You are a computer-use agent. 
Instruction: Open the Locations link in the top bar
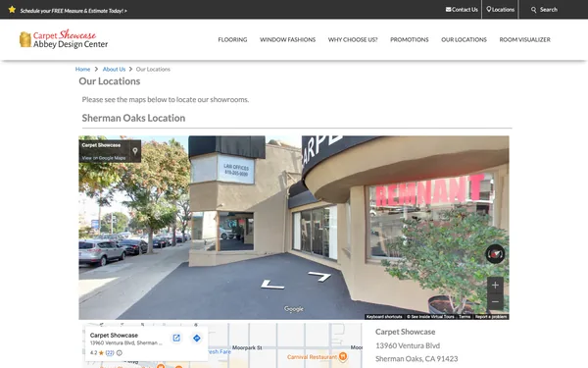pyautogui.click(x=503, y=10)
